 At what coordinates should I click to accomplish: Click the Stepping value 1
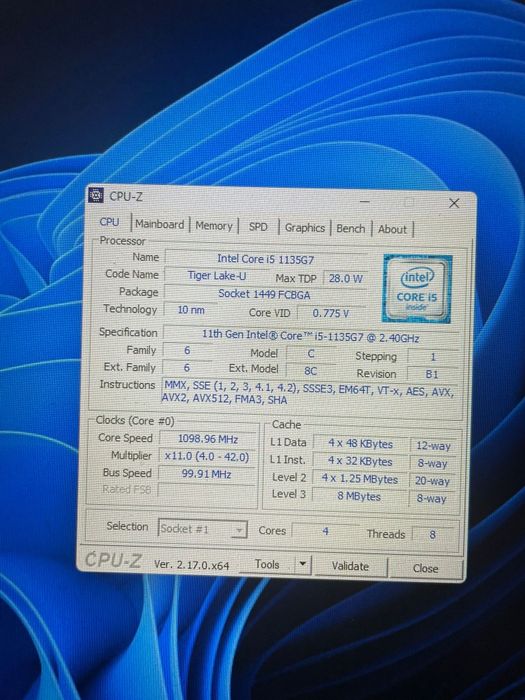click(x=433, y=357)
